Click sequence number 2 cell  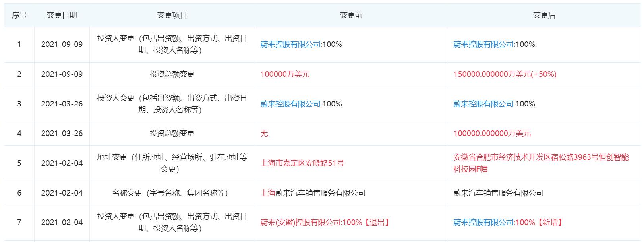coord(19,74)
